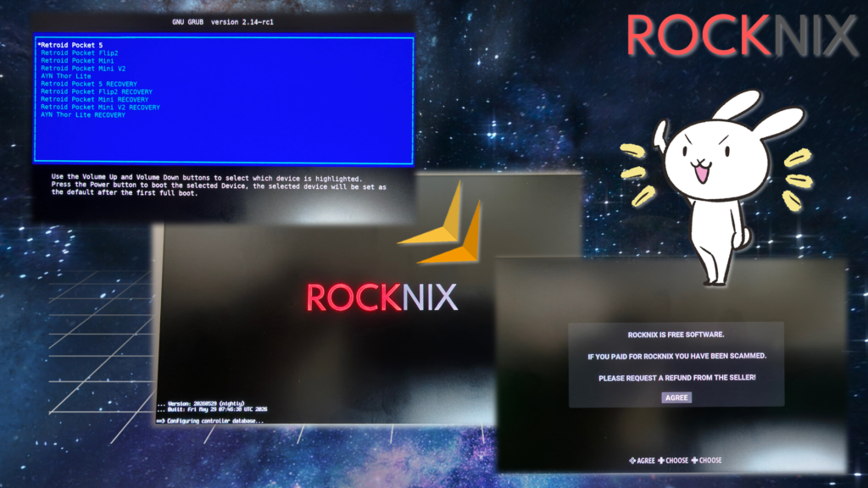Click the 'Use the Volume Up and Volume Down' help text
868x488 pixels.
(x=219, y=186)
